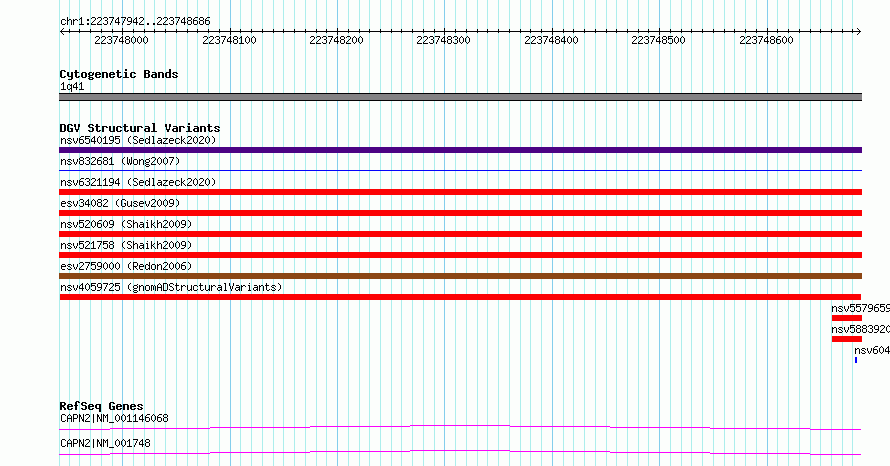The height and width of the screenshot is (466, 890).
Task: Select the RefSeq Genes track title
Action: tap(101, 406)
